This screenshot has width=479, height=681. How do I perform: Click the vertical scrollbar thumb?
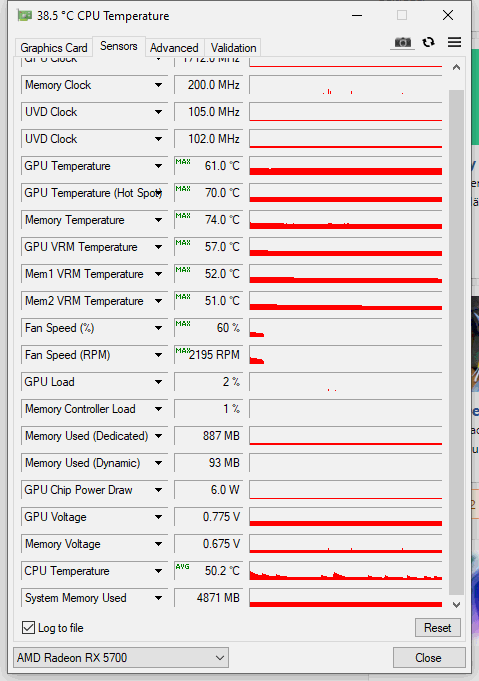point(456,342)
